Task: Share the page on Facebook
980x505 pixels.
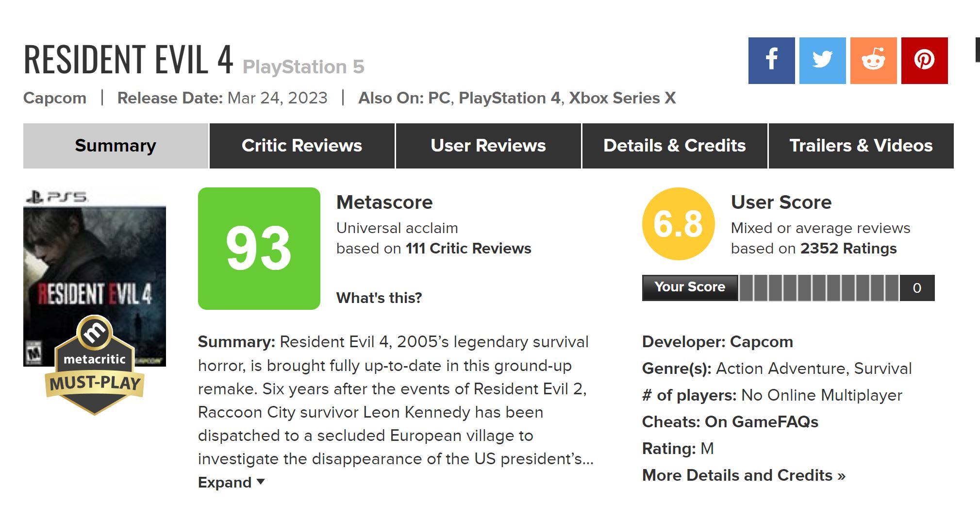Action: click(x=771, y=61)
